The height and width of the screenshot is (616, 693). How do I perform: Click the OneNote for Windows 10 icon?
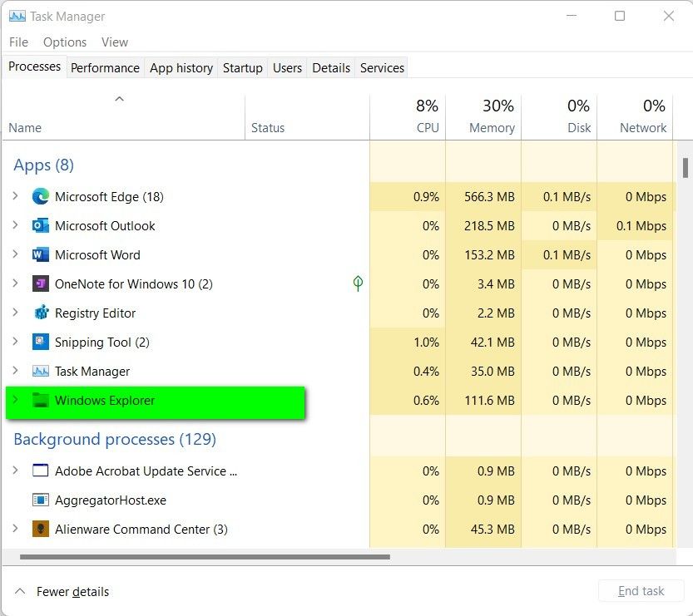(42, 284)
